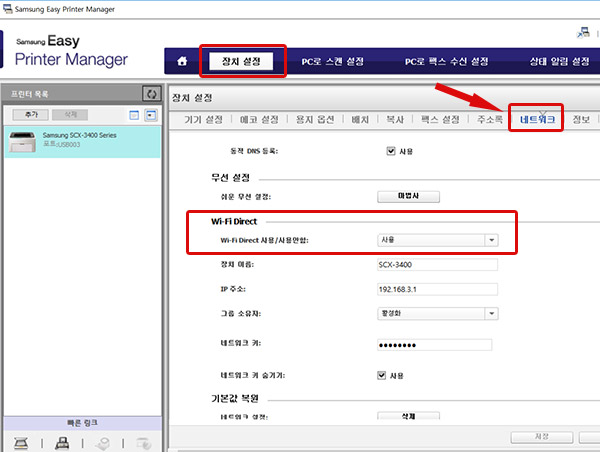Screen dimensions: 600x452
Task: Click the Wi-Fi Direct section heading
Action: [x=234, y=222]
